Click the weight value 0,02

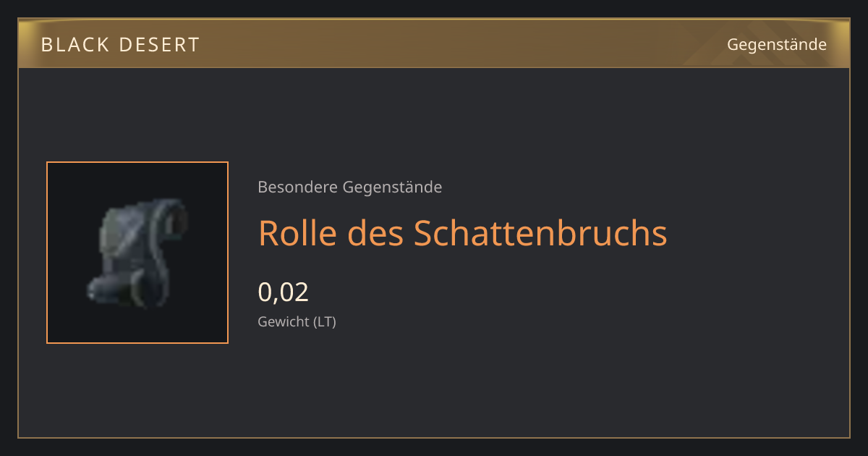(x=284, y=292)
